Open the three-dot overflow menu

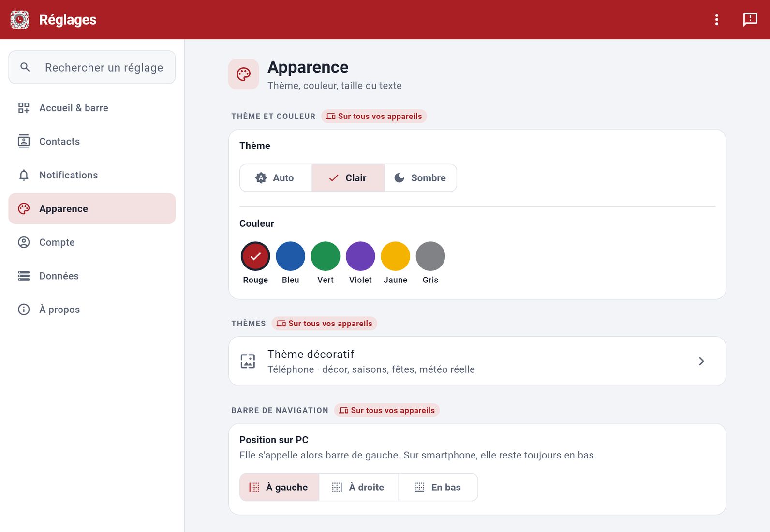(717, 19)
